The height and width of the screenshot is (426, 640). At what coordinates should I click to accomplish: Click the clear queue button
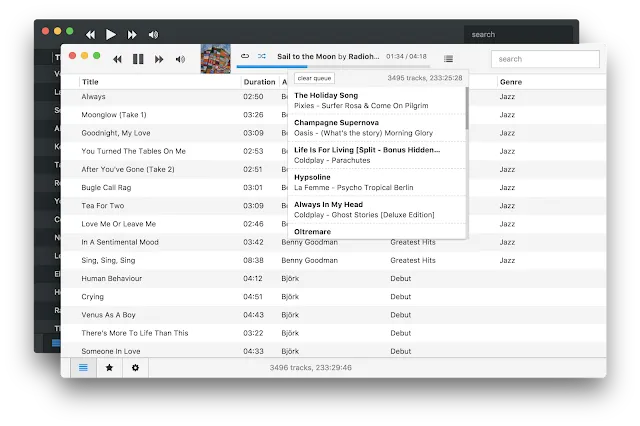tap(314, 78)
